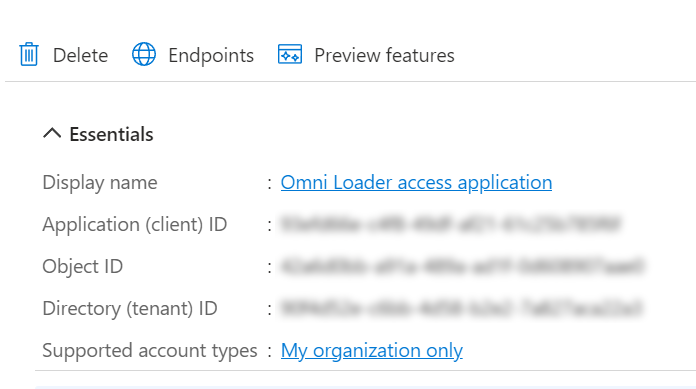Click the Application (client) ID label
Screen dimensions: 696x389
pyautogui.click(x=135, y=225)
